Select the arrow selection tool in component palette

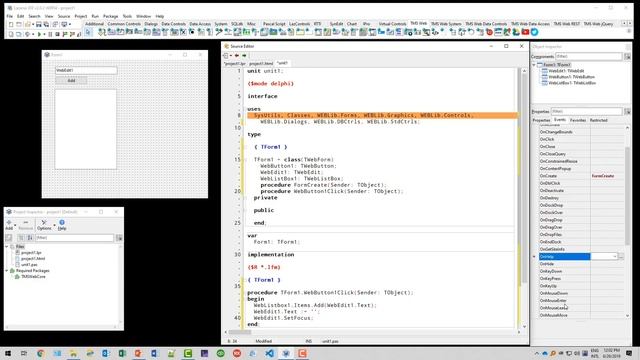[88, 32]
